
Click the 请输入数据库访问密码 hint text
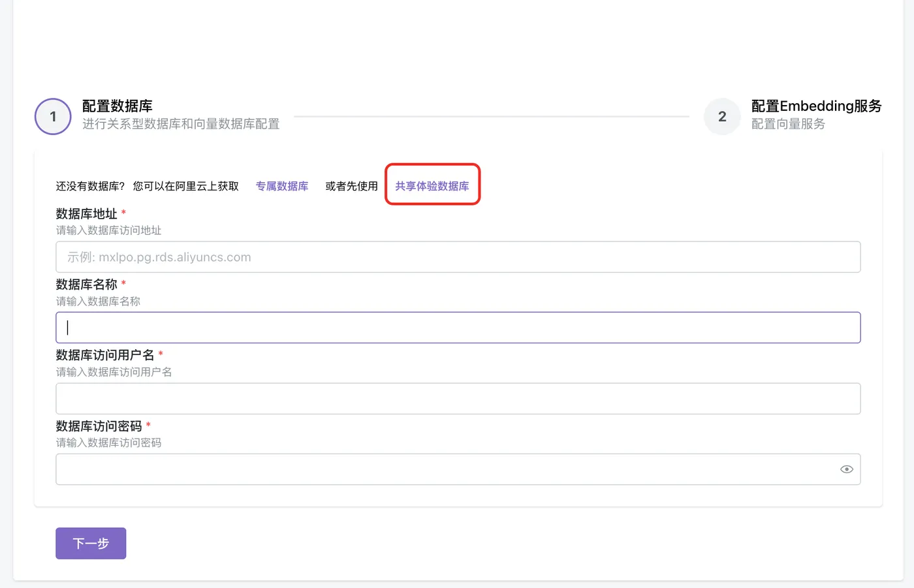pos(108,442)
